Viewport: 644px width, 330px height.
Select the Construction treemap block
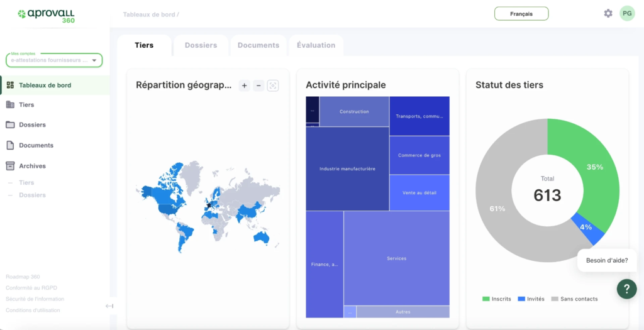(354, 111)
